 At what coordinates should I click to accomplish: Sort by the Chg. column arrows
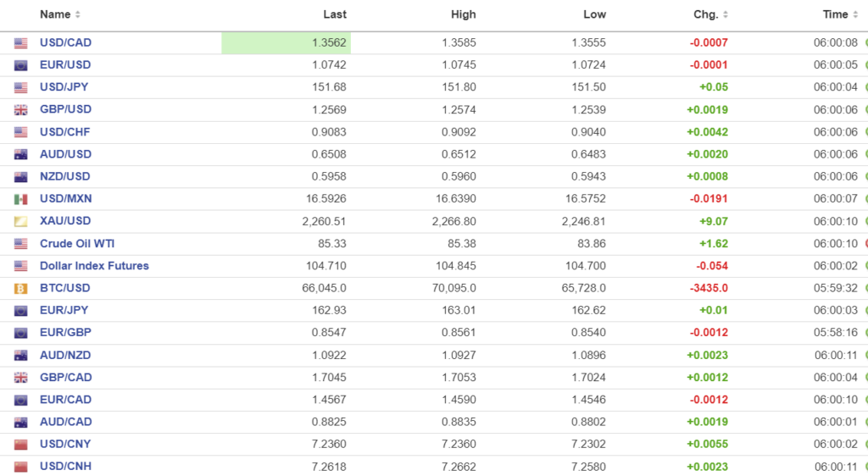point(726,14)
